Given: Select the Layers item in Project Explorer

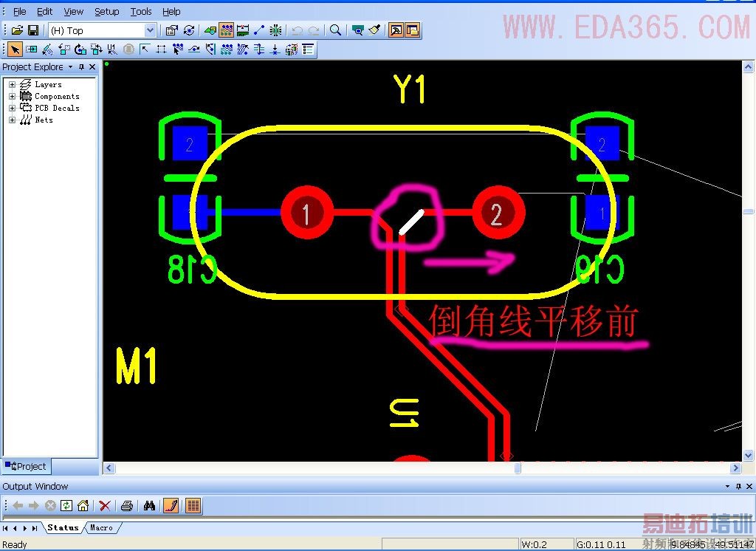Looking at the screenshot, I should tap(48, 84).
